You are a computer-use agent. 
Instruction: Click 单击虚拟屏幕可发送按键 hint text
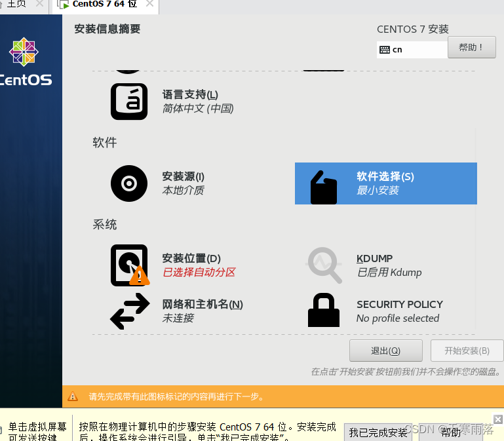[x=37, y=432]
